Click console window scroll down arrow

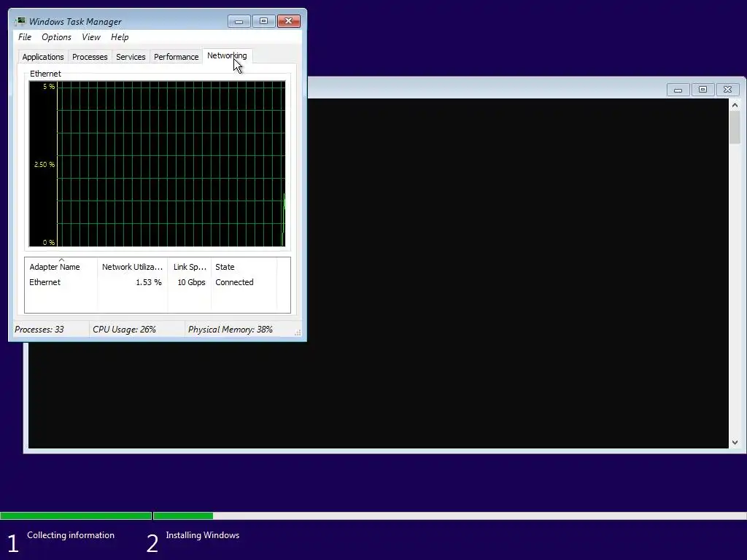pyautogui.click(x=735, y=443)
